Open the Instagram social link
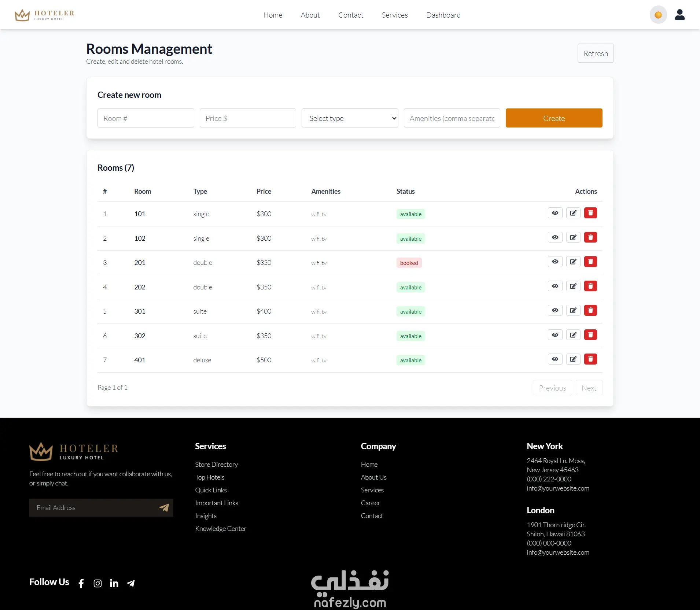Viewport: 700px width, 610px height. [97, 583]
